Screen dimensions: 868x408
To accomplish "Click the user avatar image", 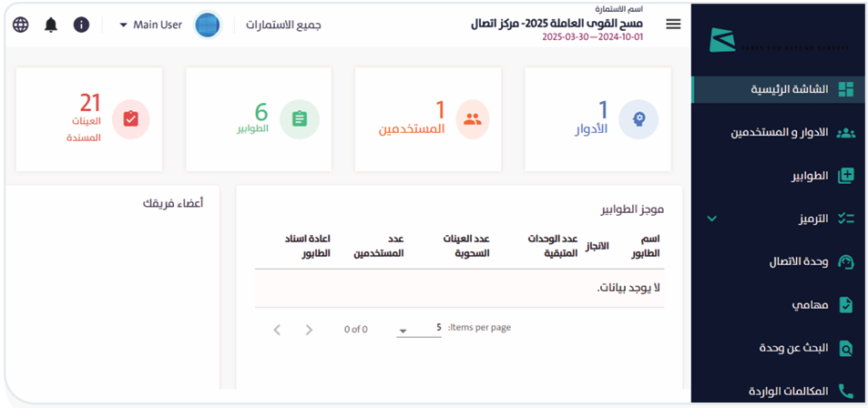I will click(x=208, y=25).
